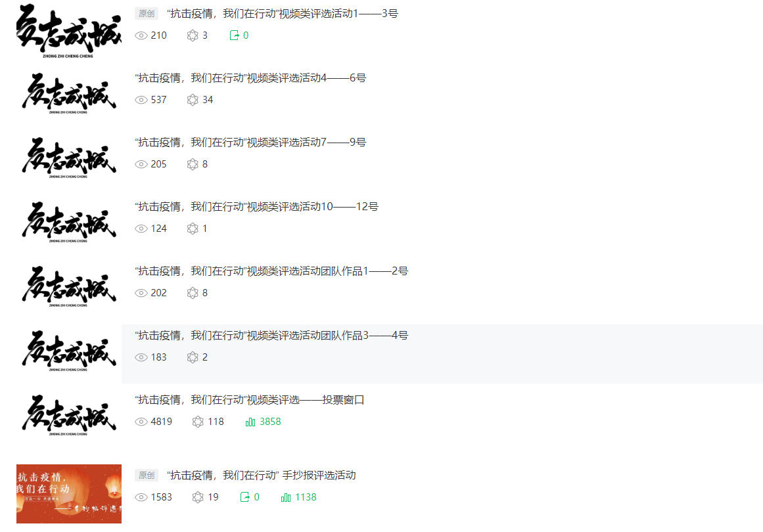Open article 团队作品1——2号
Screen dimensions: 763x532
(x=271, y=271)
